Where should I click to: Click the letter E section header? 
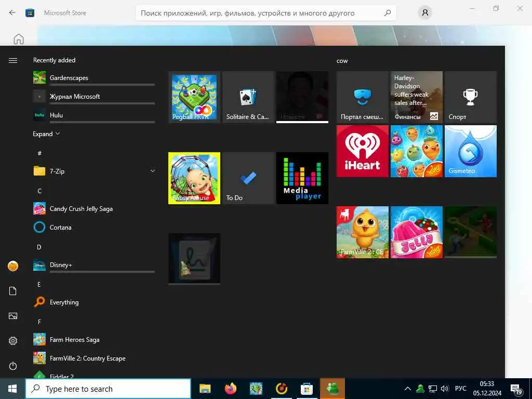[39, 284]
